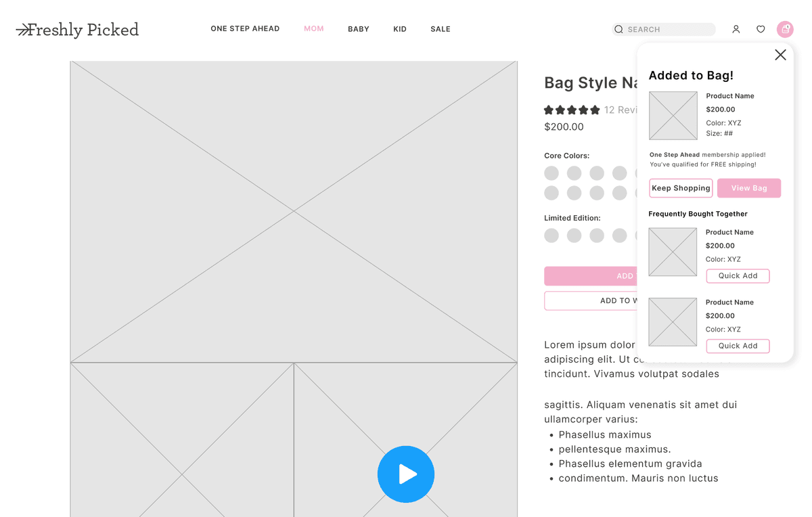Select the Mom navigation item
Image resolution: width=812 pixels, height=517 pixels.
[x=314, y=29]
